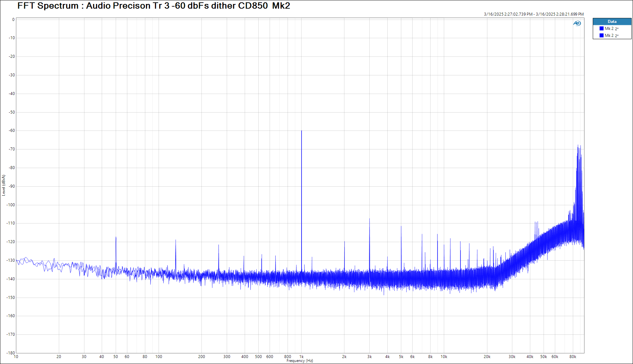Click the -180 level axis tick label

coord(11,353)
